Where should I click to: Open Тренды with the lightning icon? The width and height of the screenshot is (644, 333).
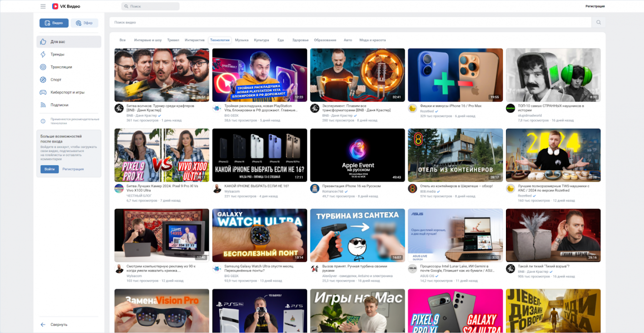43,54
